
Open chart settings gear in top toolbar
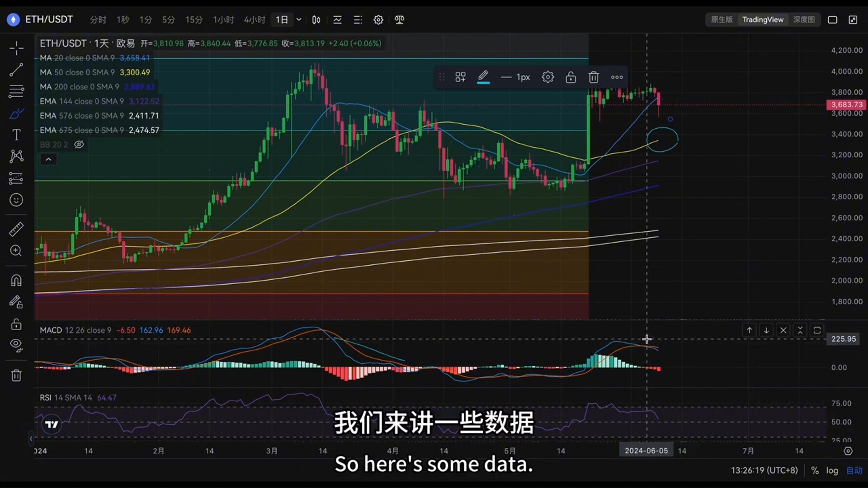click(378, 20)
